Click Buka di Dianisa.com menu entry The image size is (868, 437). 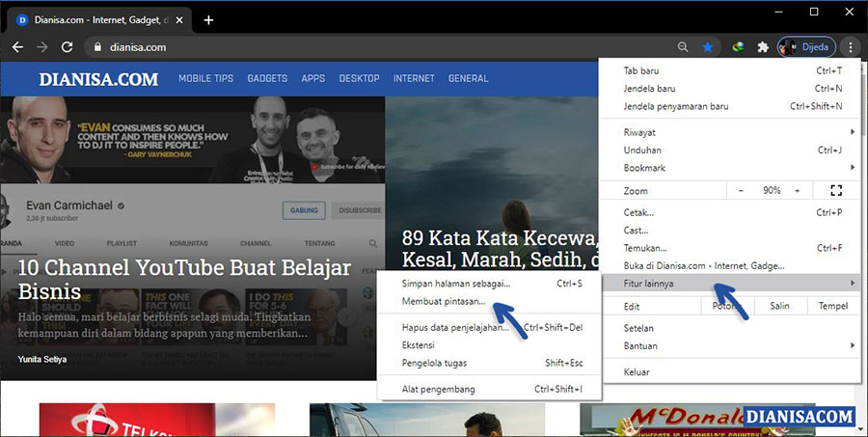coord(730,266)
